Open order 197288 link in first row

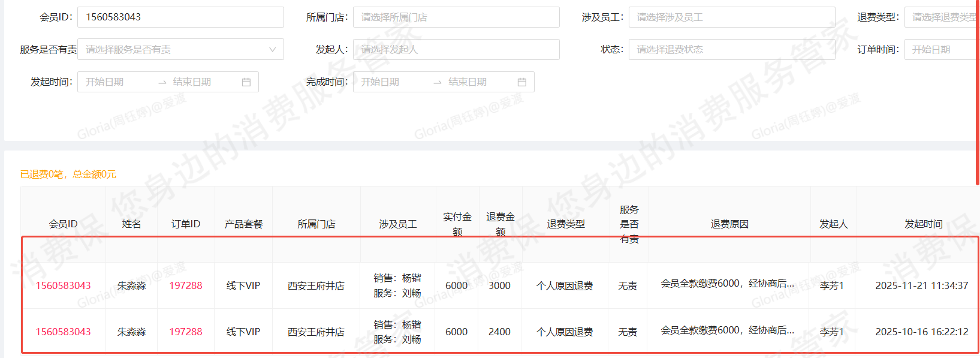185,285
